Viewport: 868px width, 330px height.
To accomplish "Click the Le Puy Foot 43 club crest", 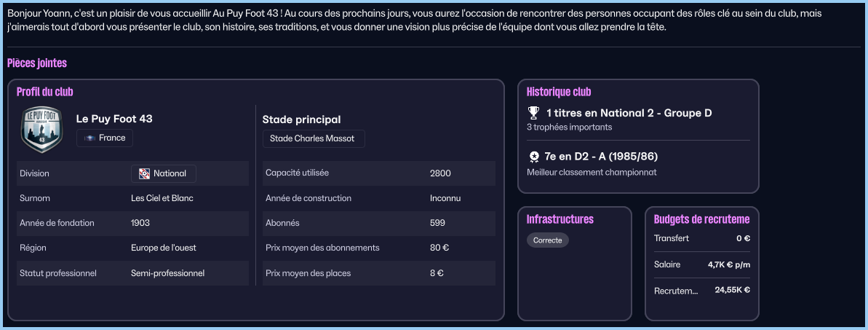I will pos(42,129).
